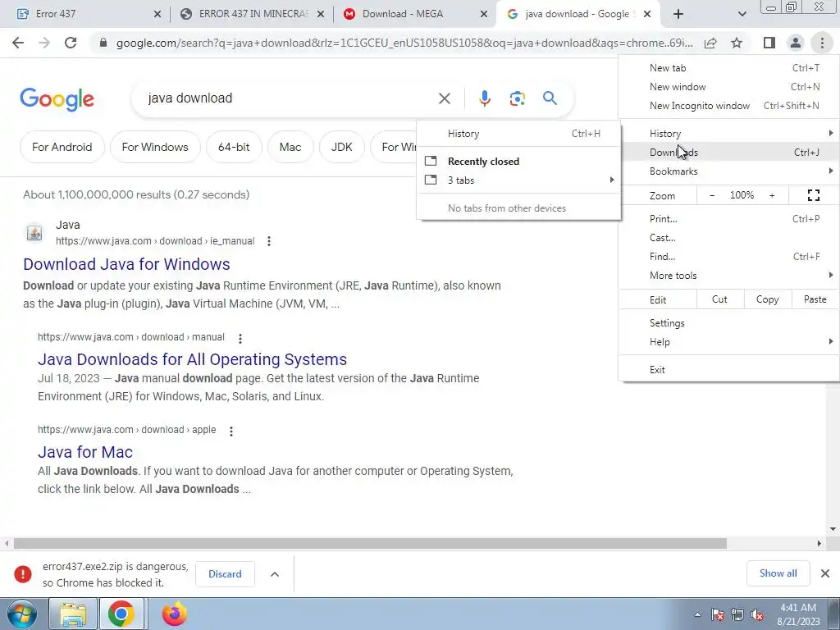This screenshot has width=840, height=630.
Task: Apply the For Android filter chip
Action: (62, 147)
